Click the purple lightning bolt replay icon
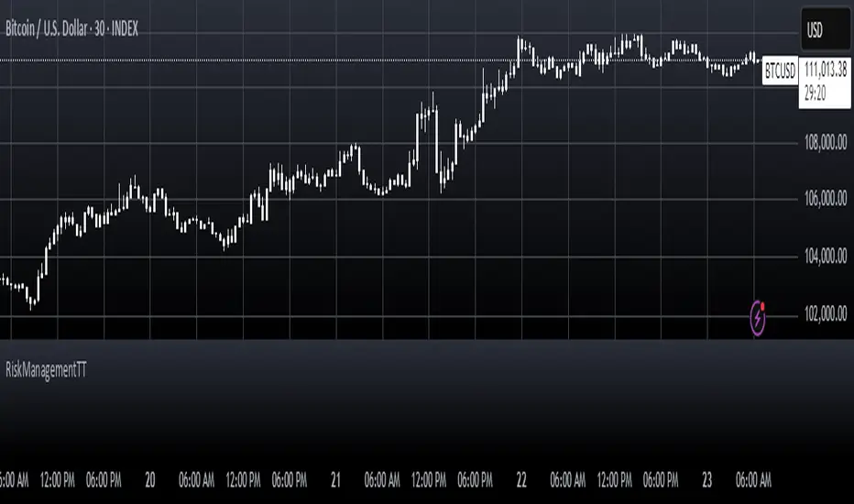Image resolution: width=854 pixels, height=504 pixels. point(758,318)
